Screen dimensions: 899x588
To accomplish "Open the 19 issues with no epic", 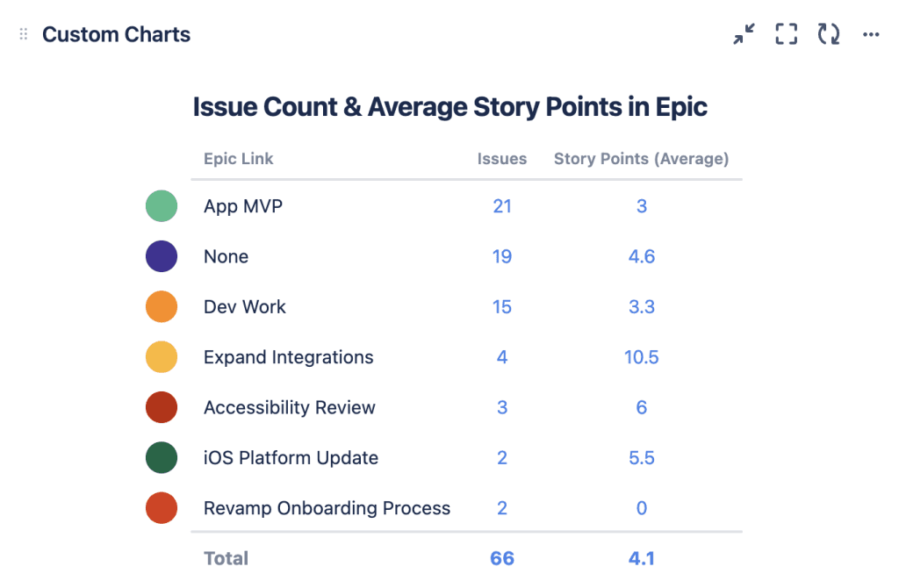I will (x=502, y=256).
